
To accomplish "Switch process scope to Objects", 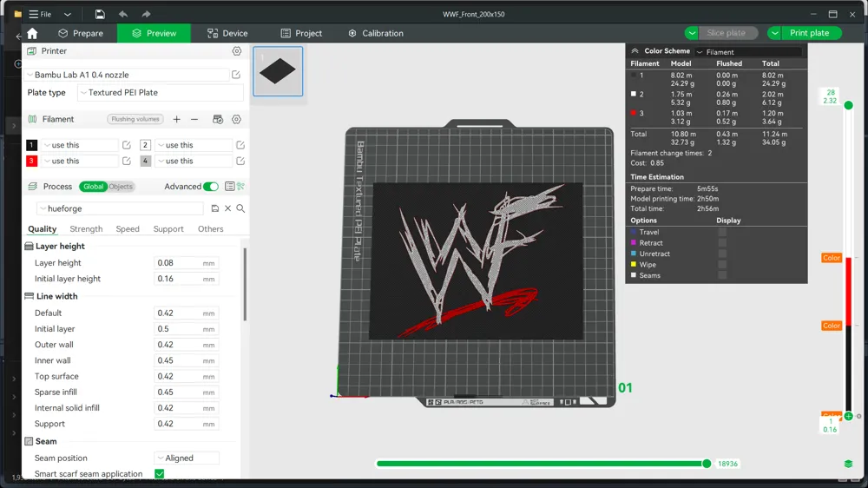I will 120,187.
